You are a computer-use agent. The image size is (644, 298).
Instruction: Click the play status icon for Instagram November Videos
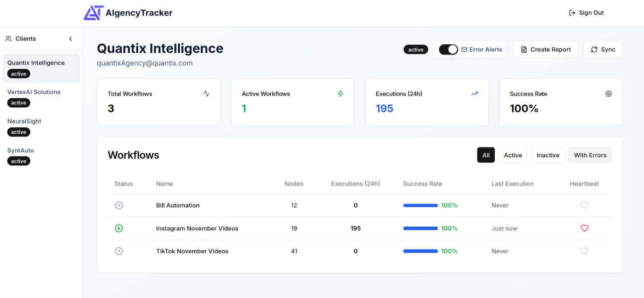(x=119, y=228)
